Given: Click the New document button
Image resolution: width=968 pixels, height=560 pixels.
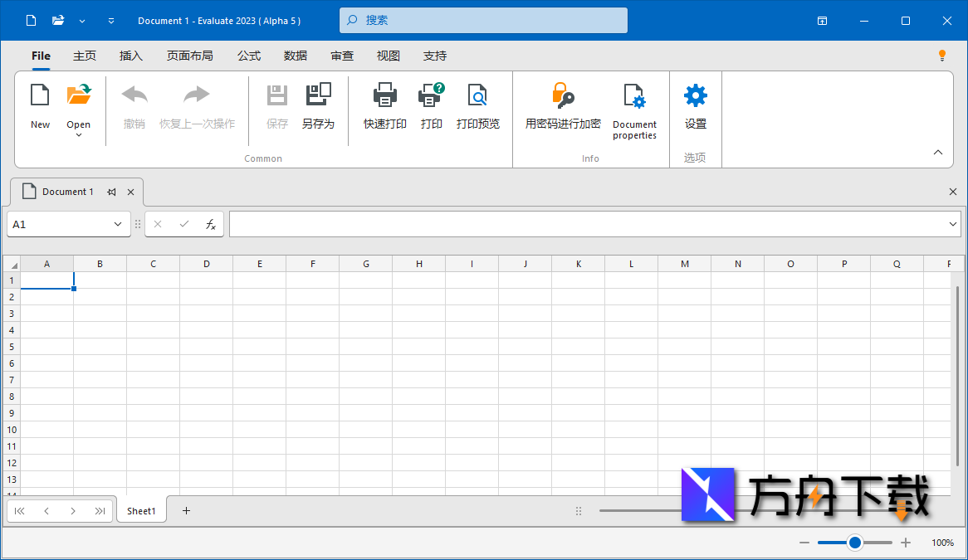Looking at the screenshot, I should pyautogui.click(x=40, y=108).
